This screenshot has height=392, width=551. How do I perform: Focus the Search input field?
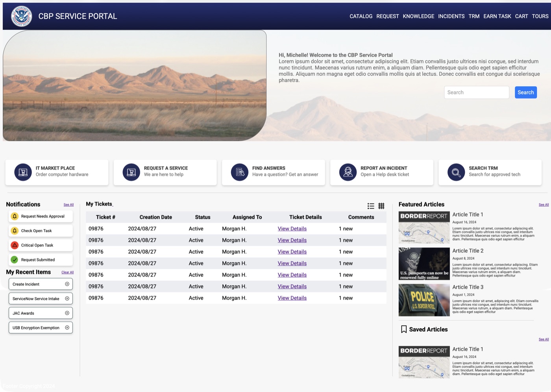(x=477, y=92)
